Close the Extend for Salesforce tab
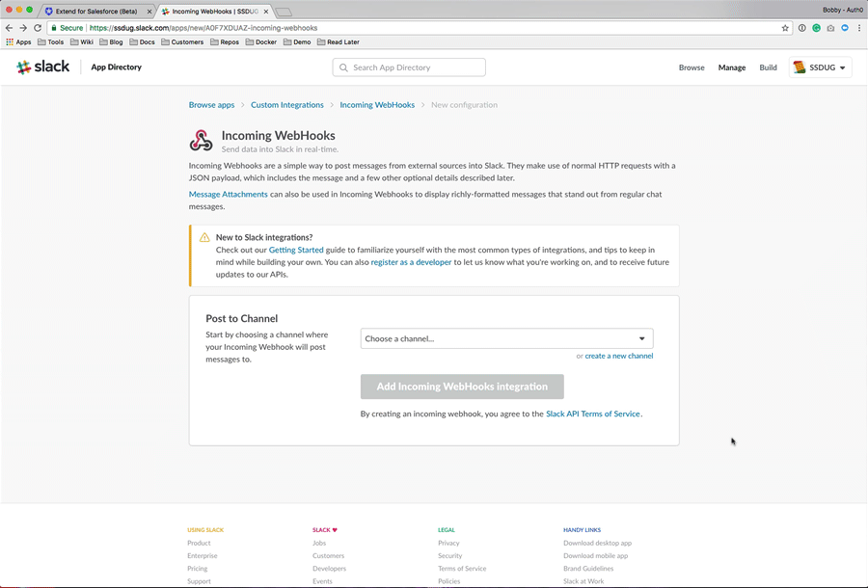 coord(149,11)
